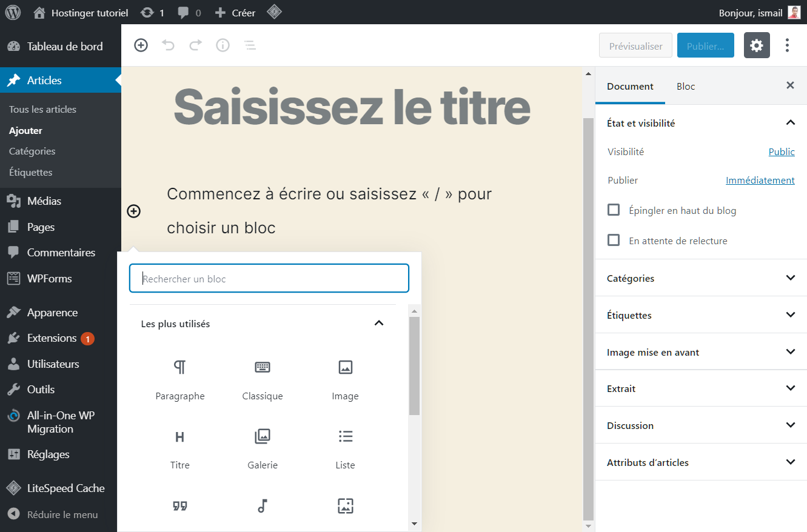Collapse the État et visibilité section

pos(790,122)
